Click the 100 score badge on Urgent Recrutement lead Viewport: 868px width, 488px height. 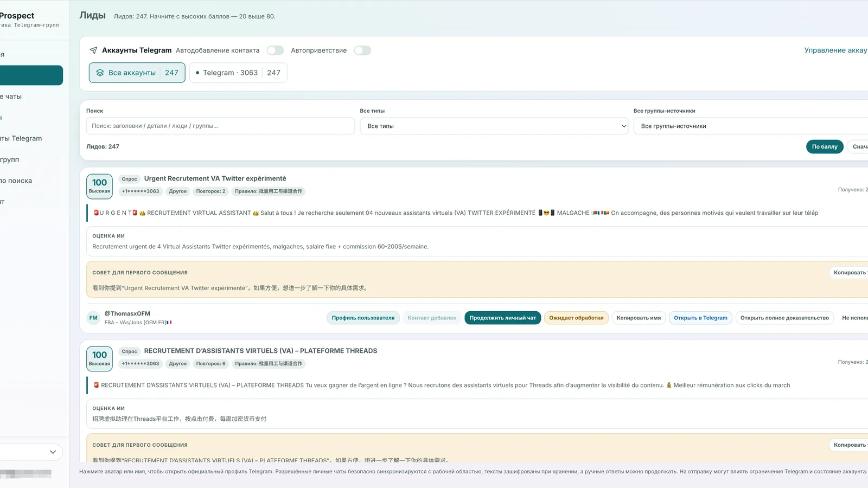(x=99, y=186)
